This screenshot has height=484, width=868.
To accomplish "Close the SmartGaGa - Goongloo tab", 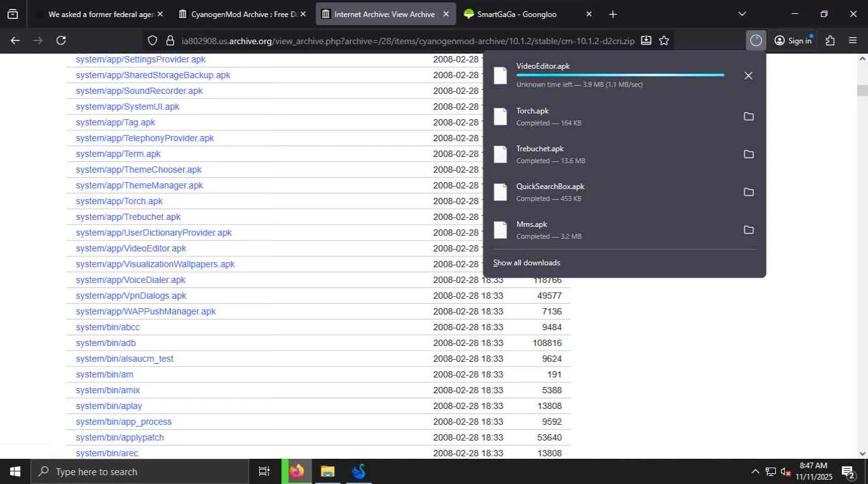I will [589, 14].
